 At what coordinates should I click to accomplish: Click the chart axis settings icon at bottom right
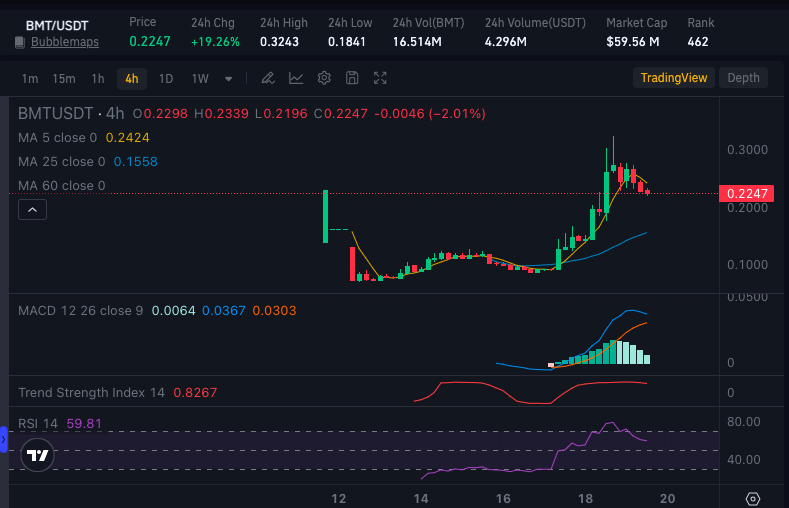click(x=753, y=499)
